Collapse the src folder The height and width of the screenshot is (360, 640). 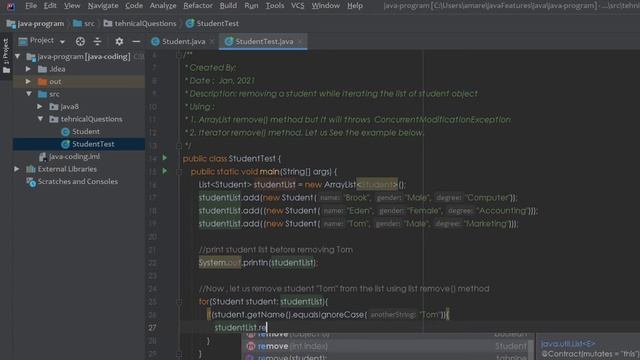pyautogui.click(x=29, y=94)
